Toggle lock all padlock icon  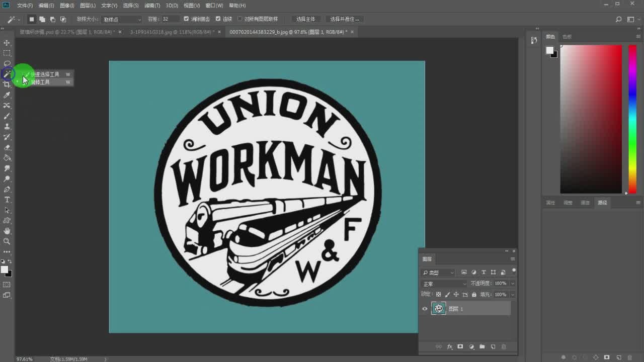pos(473,295)
